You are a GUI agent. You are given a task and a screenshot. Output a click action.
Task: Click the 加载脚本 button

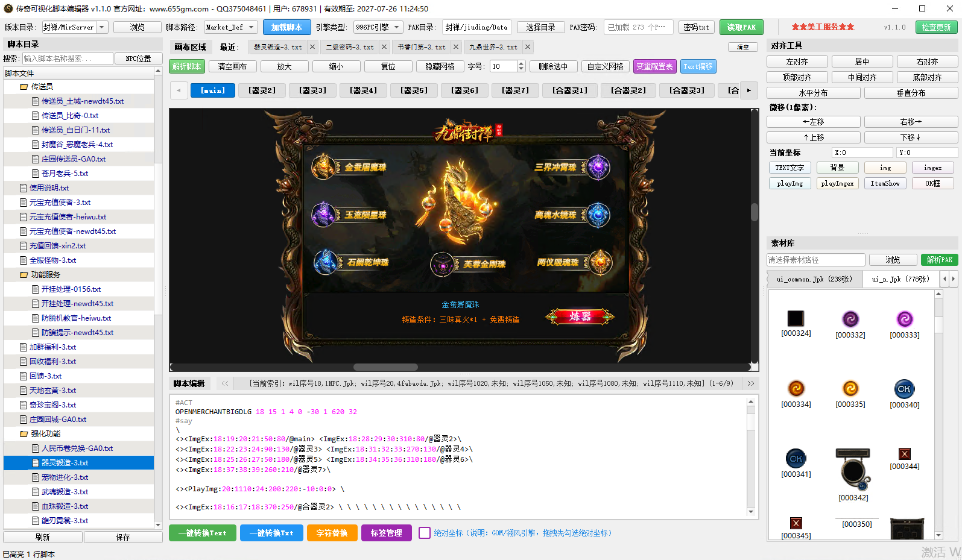click(286, 27)
